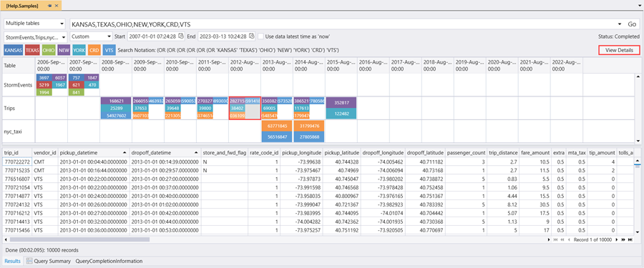This screenshot has width=644, height=268.
Task: Click the fare_amount column header
Action: pyautogui.click(x=535, y=152)
